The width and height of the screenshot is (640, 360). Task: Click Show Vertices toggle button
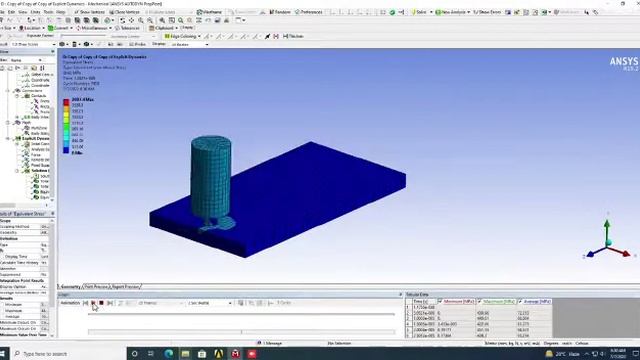(89, 12)
